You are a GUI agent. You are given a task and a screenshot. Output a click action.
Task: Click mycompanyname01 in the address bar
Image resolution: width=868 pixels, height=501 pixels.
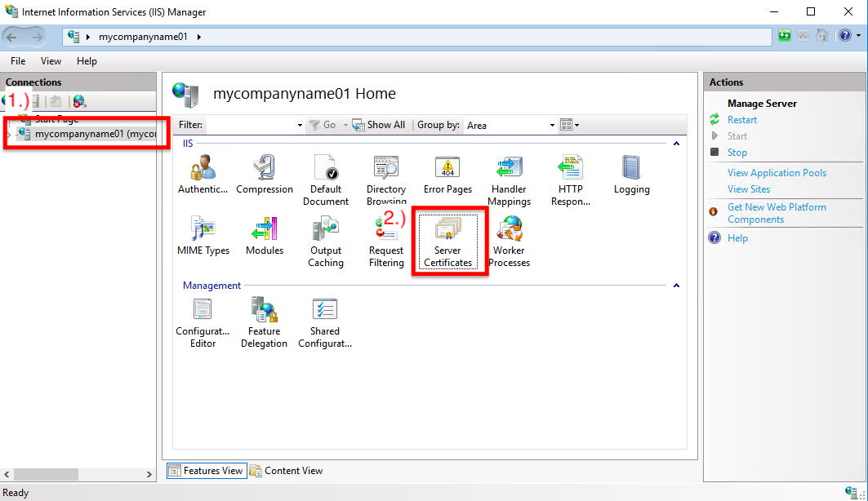[143, 37]
